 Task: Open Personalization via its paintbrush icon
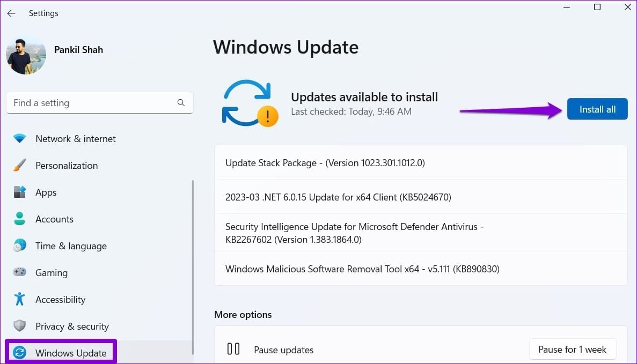19,165
